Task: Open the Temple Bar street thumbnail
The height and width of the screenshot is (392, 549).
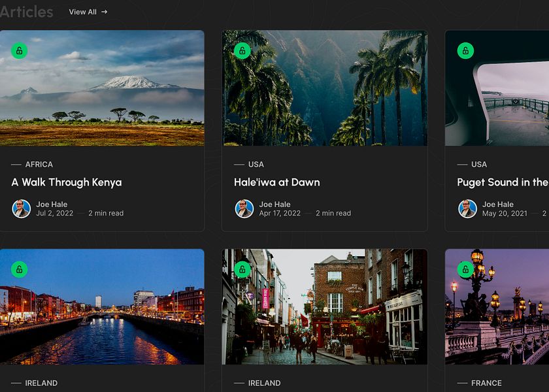Action: pyautogui.click(x=325, y=306)
